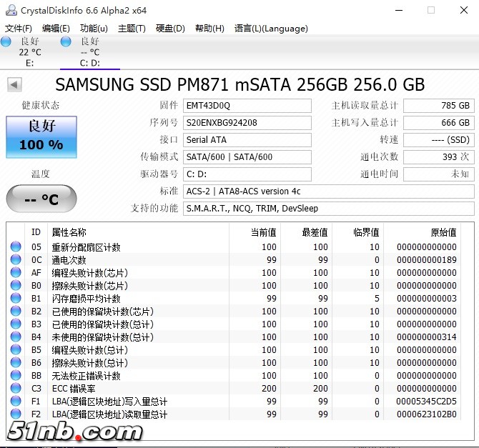Click the 良好 100% health status button
479x448 pixels.
(41, 136)
